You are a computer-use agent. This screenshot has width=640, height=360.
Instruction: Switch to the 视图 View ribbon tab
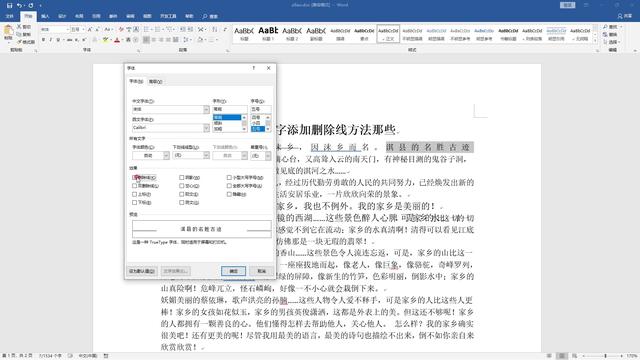147,16
